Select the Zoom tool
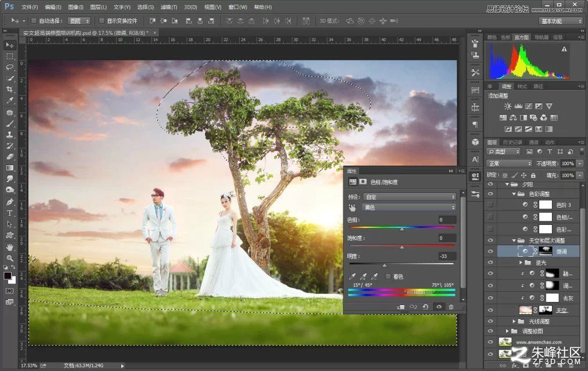Viewport: 588px width, 371px height. pyautogui.click(x=9, y=259)
